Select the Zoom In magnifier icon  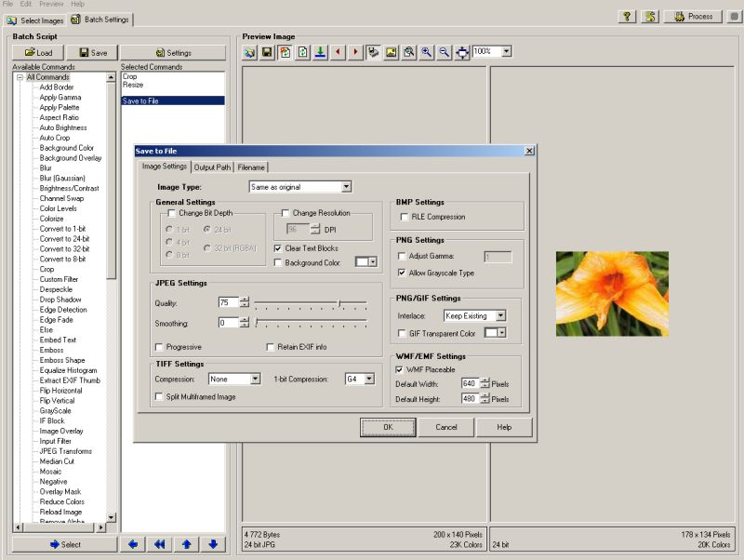(426, 52)
